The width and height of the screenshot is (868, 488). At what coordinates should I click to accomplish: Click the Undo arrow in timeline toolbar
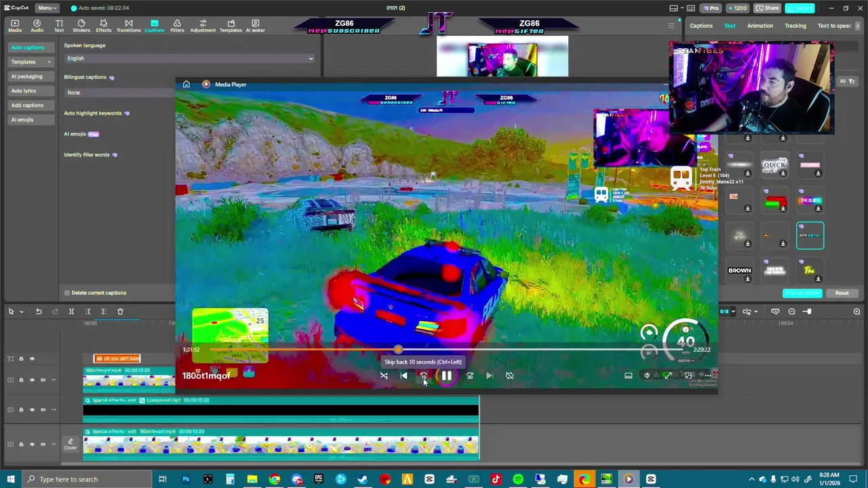(39, 312)
